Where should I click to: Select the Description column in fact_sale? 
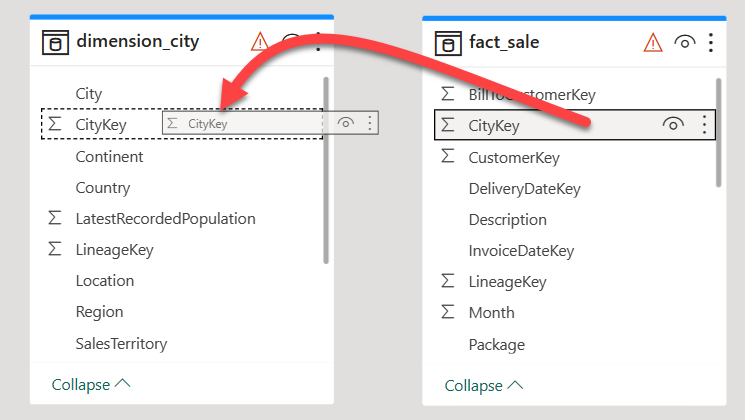[507, 220]
